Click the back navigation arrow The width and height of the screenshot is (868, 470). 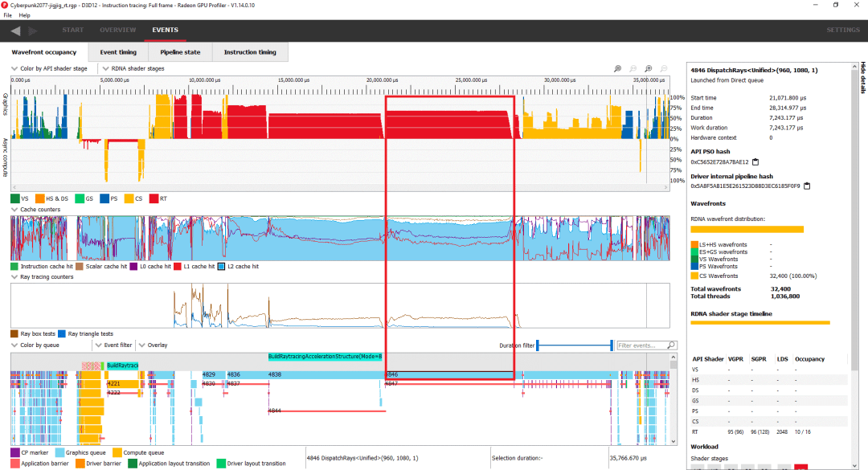click(15, 31)
